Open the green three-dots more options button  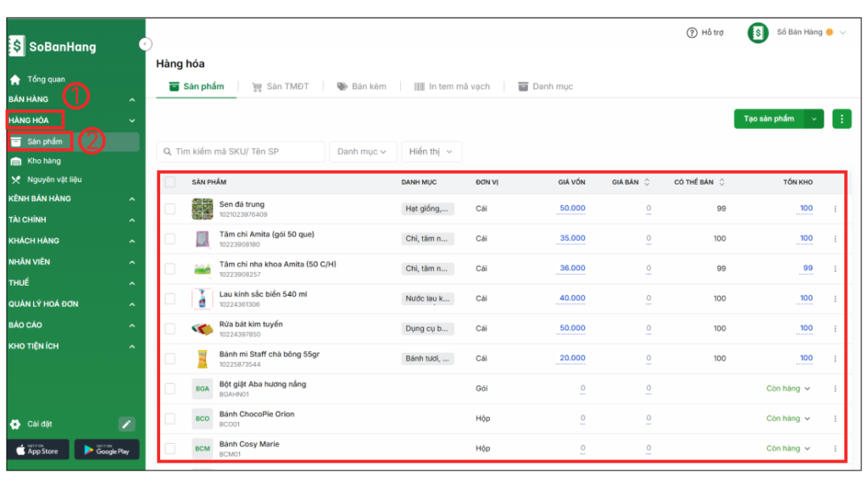[x=841, y=119]
